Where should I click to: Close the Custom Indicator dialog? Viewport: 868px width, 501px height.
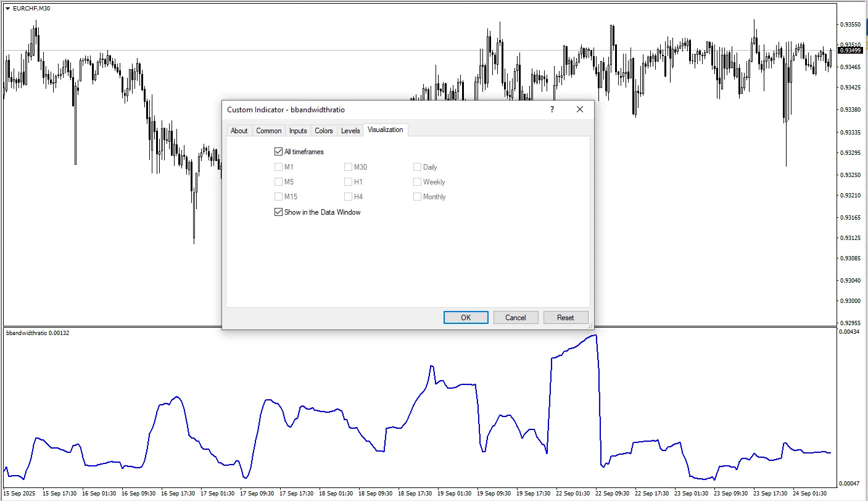pos(579,109)
